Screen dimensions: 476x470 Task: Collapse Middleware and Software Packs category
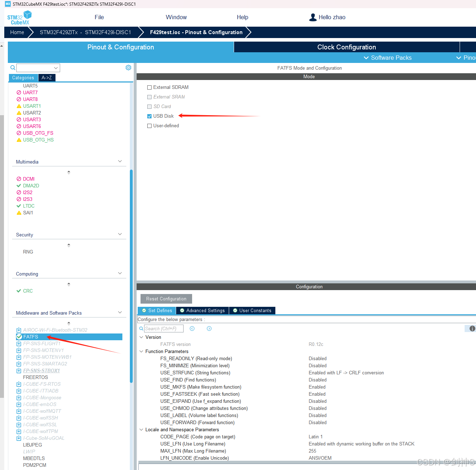click(120, 313)
